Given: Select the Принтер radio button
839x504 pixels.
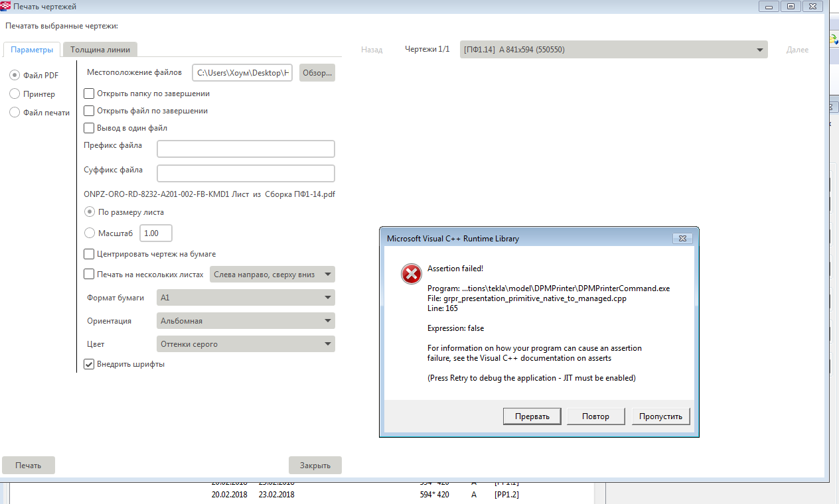Looking at the screenshot, I should pyautogui.click(x=15, y=94).
